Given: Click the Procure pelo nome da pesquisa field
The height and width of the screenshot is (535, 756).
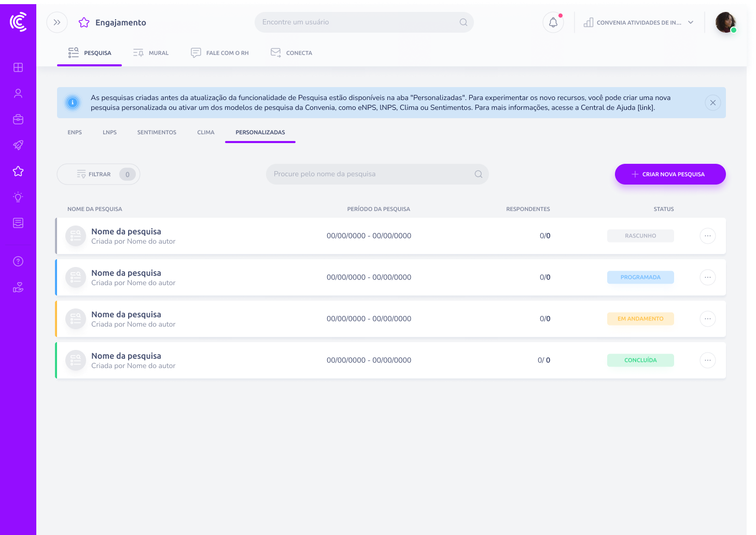Looking at the screenshot, I should click(x=371, y=174).
